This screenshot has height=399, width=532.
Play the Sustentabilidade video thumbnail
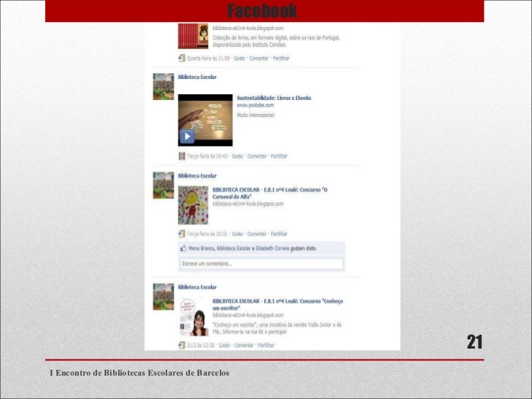click(x=205, y=120)
